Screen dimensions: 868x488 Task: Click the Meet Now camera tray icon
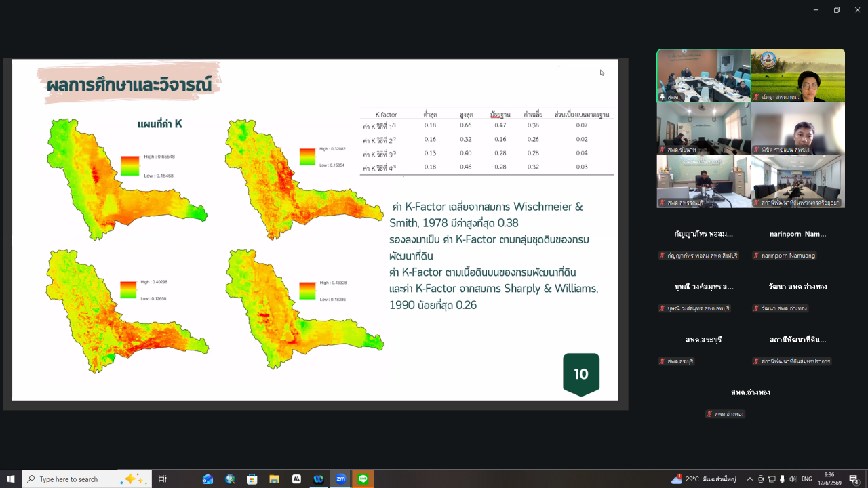point(761,479)
